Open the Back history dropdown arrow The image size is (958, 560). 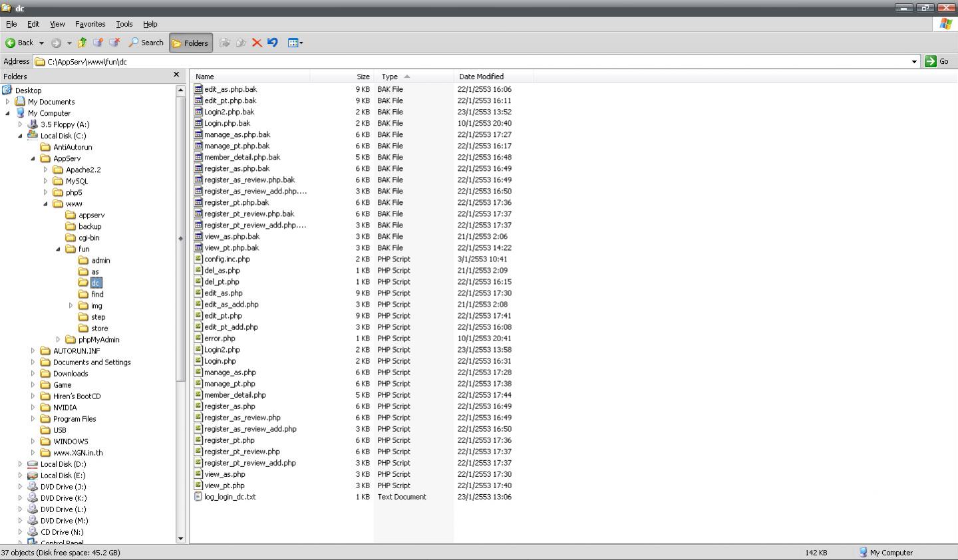[x=41, y=43]
